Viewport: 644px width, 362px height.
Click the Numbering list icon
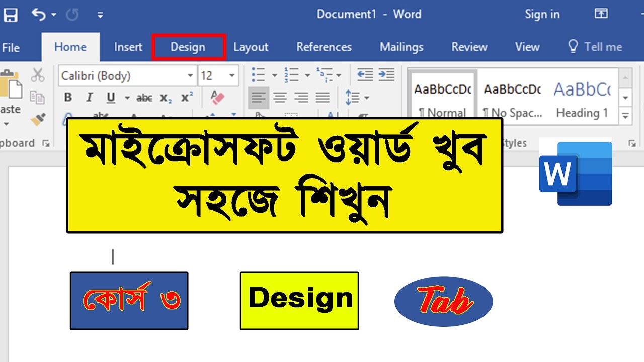coord(291,75)
